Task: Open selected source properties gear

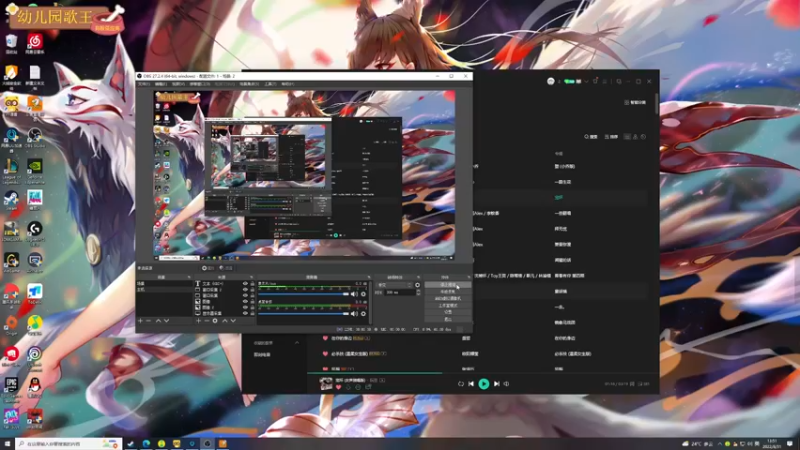Action: (x=215, y=321)
